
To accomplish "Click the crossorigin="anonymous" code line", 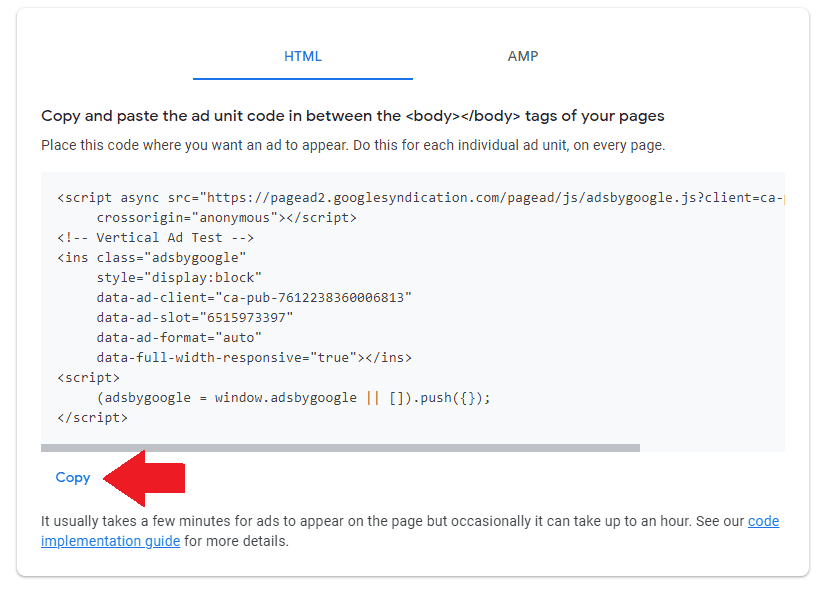I will (x=226, y=217).
